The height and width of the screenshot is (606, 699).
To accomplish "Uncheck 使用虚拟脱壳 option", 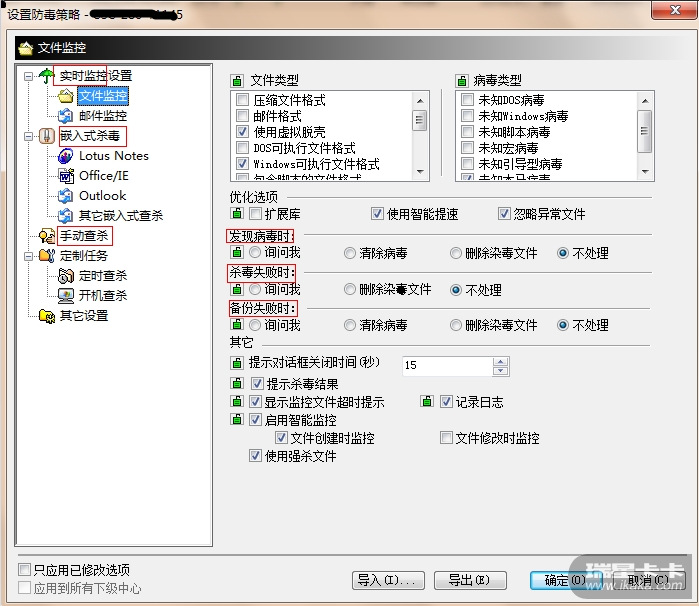I will point(242,132).
